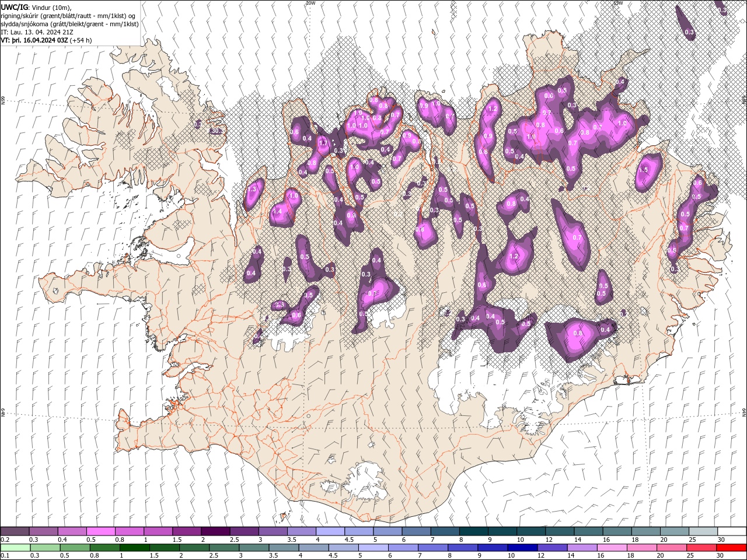
Task: Click the '4.5' tick label on the top legend row
Action: point(349,540)
